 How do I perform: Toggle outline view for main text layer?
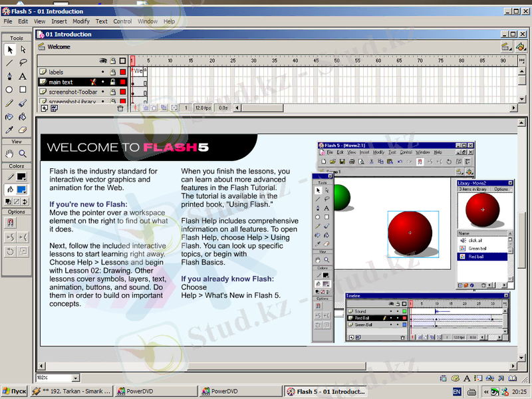pos(122,82)
